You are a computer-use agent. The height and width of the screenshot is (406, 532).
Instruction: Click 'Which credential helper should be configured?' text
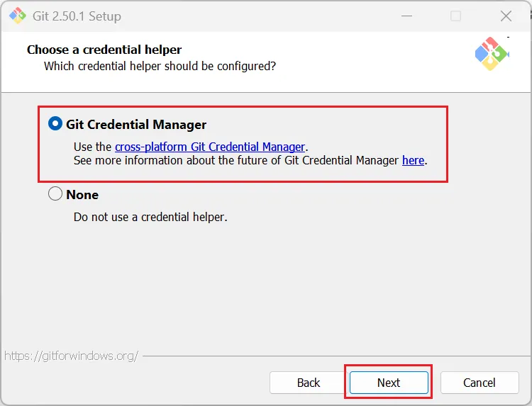point(160,66)
